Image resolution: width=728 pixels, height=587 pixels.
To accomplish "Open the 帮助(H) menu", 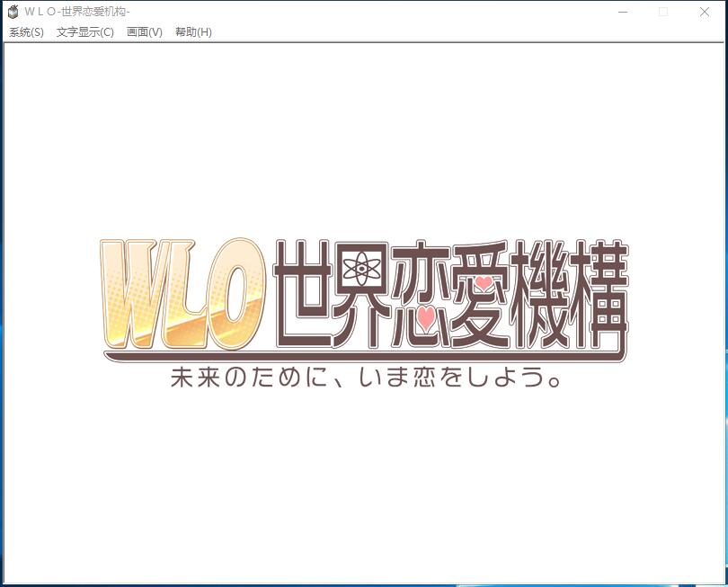I will (x=193, y=32).
